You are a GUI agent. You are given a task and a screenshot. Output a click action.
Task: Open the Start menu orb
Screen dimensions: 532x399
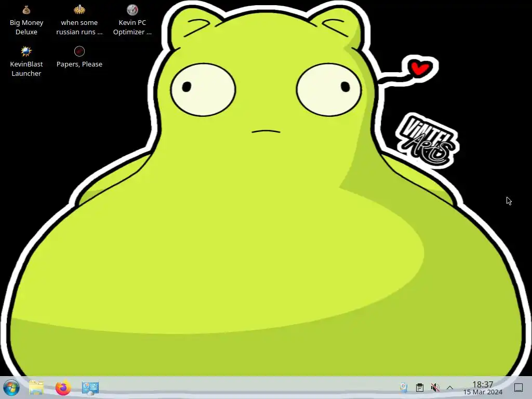[11, 388]
